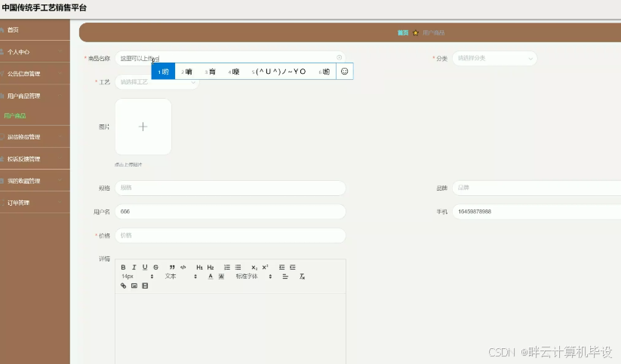Viewport: 621px width, 364px height.
Task: Open the emoji panel in the IME bar
Action: [x=345, y=71]
